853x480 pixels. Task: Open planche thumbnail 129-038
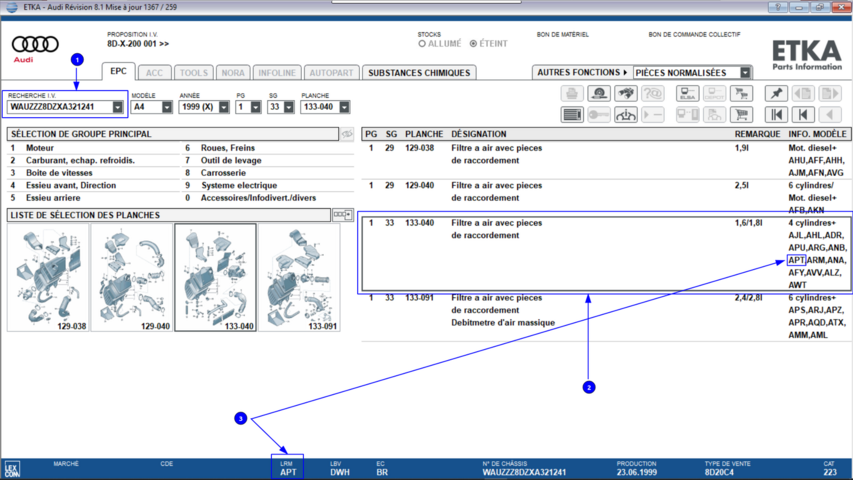click(x=48, y=278)
